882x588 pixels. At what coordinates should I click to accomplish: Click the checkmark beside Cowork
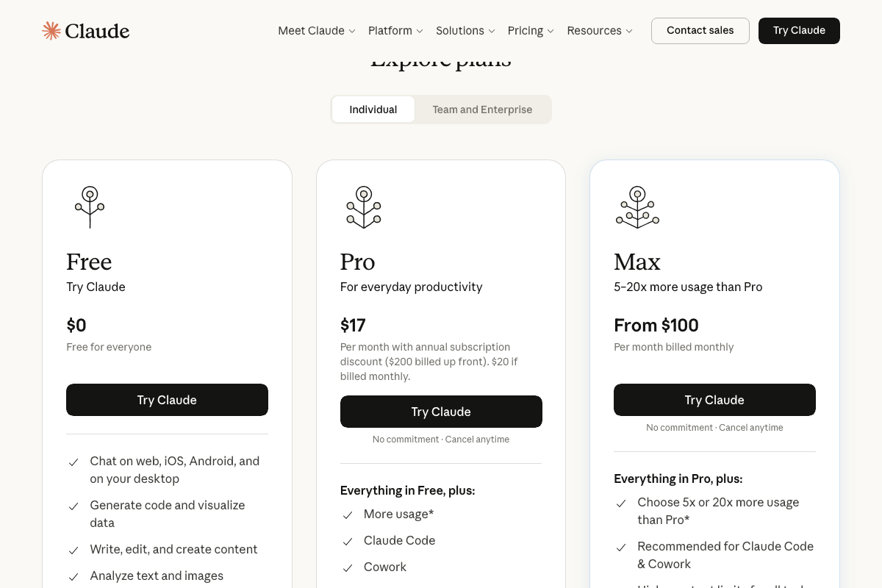tap(347, 568)
